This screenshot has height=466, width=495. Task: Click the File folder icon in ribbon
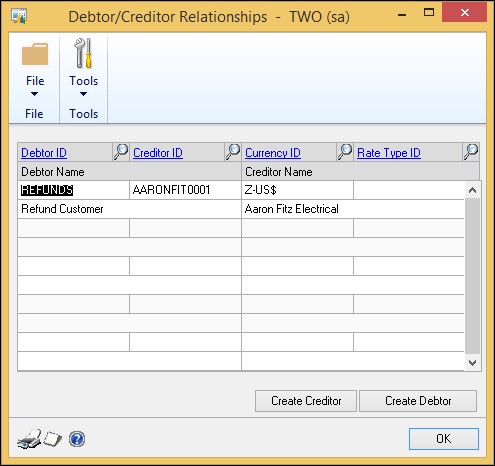[35, 54]
